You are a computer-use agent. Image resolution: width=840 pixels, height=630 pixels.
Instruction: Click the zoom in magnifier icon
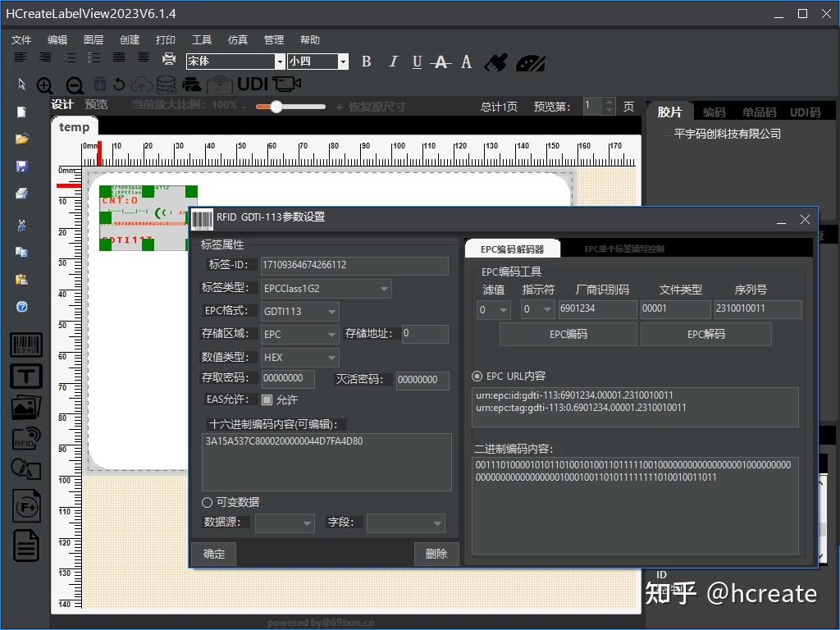(45, 85)
